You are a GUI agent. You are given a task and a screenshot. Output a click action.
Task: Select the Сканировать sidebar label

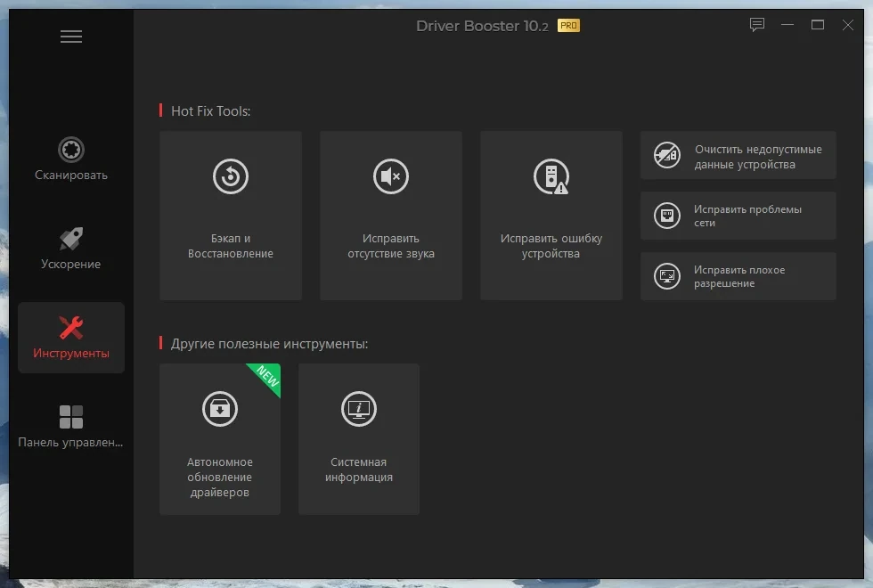click(x=71, y=175)
